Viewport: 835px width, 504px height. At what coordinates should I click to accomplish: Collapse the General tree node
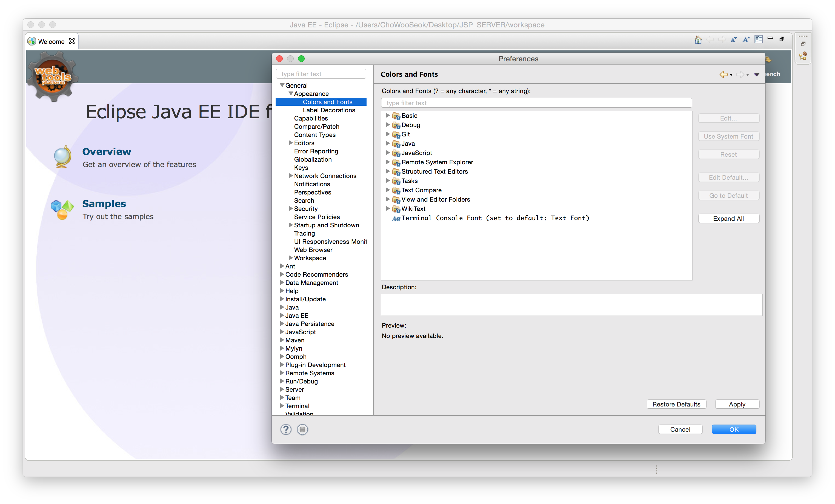(282, 85)
